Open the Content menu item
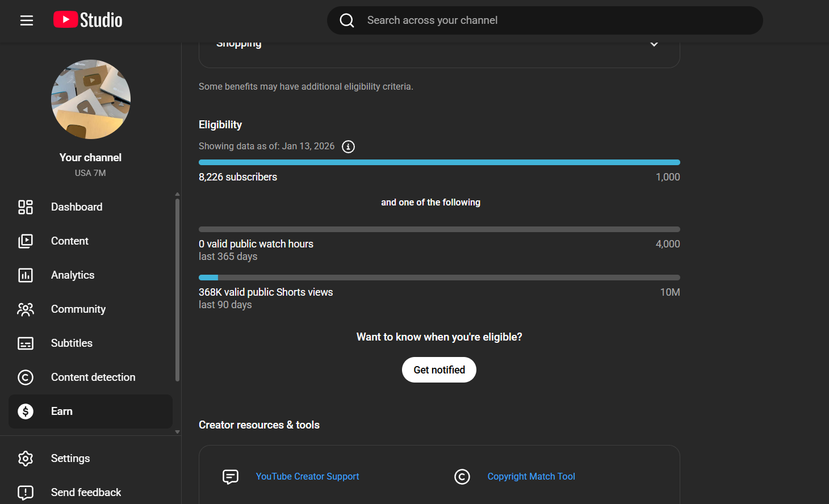 (70, 241)
